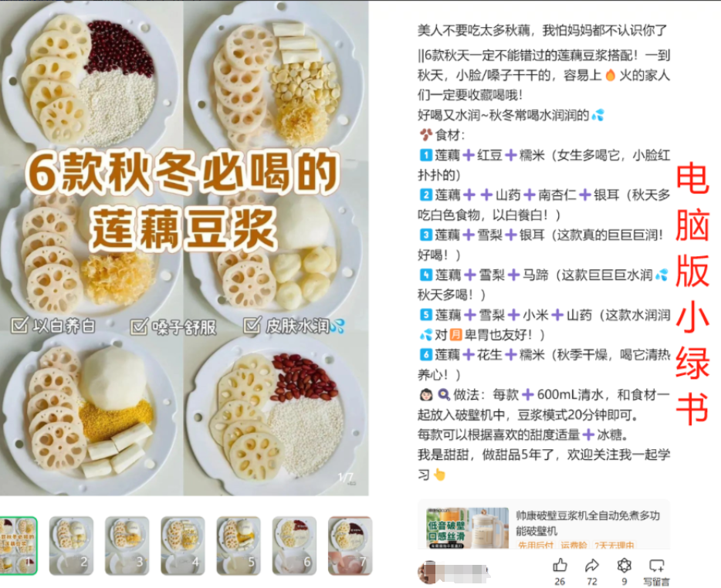Click the main lotus root recipe image

pyautogui.click(x=184, y=248)
